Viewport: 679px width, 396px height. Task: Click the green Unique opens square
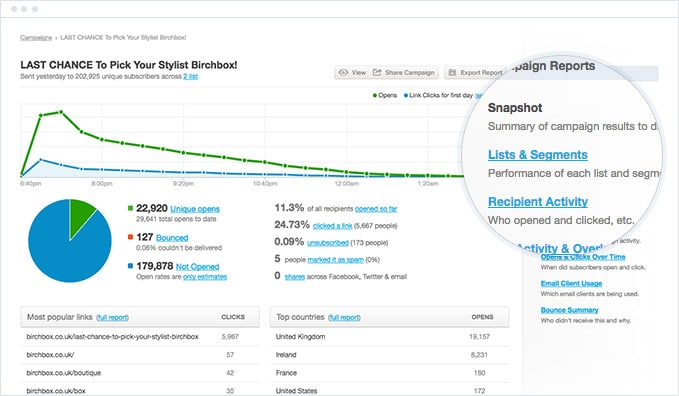click(130, 208)
